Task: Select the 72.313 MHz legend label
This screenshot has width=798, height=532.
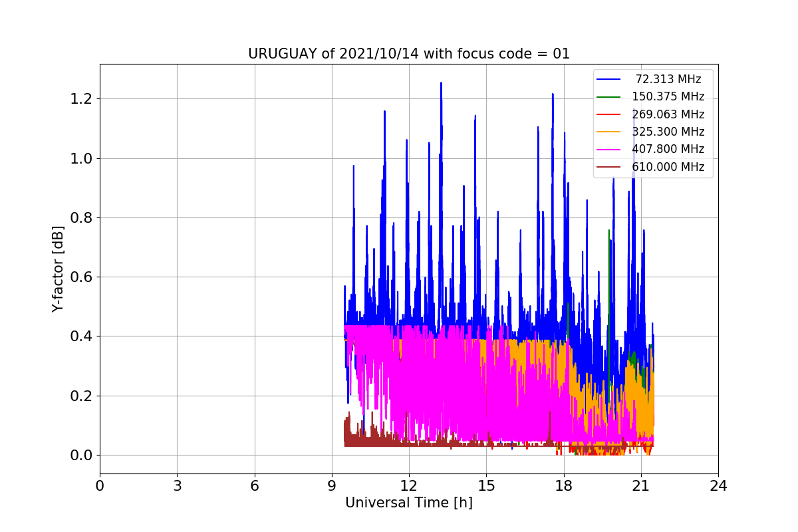Action: coord(668,79)
